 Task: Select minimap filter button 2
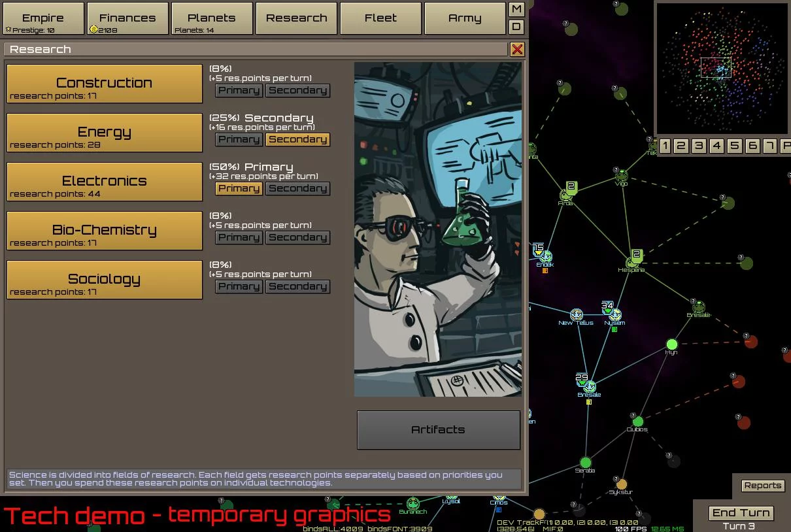(x=682, y=146)
